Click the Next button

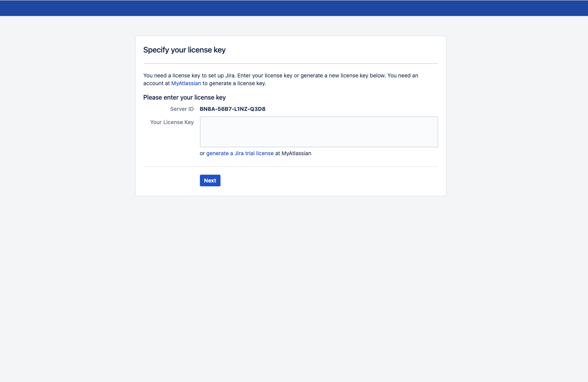point(210,180)
